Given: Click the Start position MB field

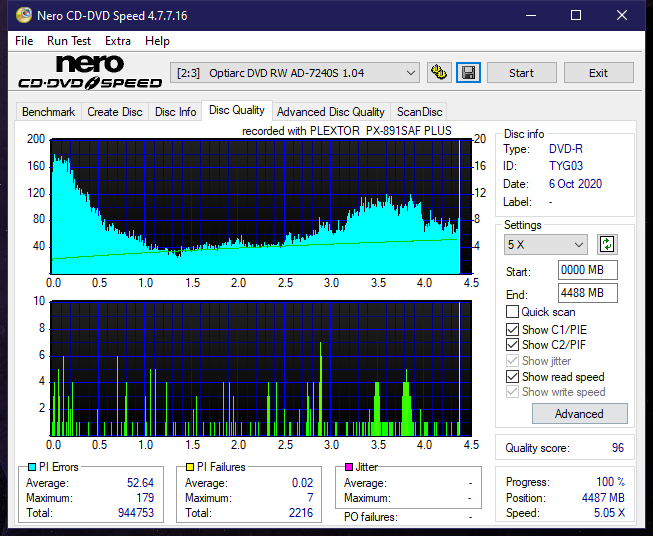Looking at the screenshot, I should 587,270.
